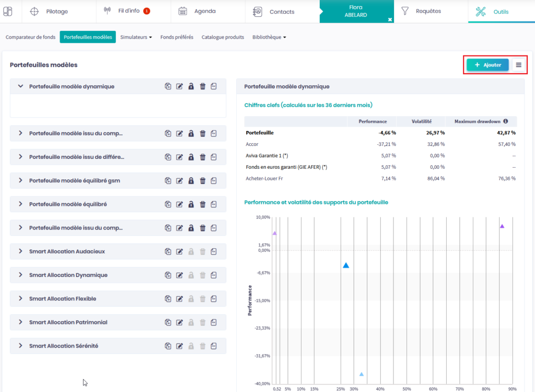The height and width of the screenshot is (392, 535).
Task: Toggle lock on Portefeuille modèle équilibré gsm
Action: (191, 181)
